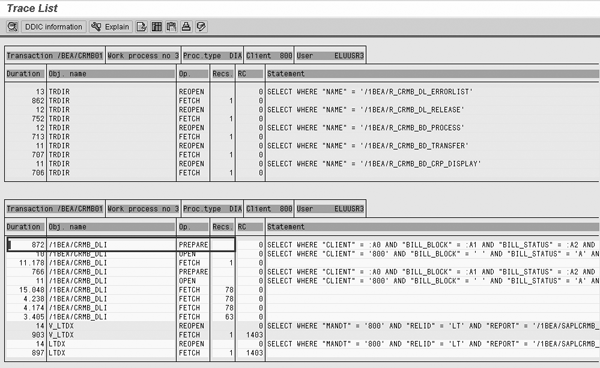Click the clipboard-style icon left of the printer
Screen dimensions: 600x368
click(x=171, y=27)
